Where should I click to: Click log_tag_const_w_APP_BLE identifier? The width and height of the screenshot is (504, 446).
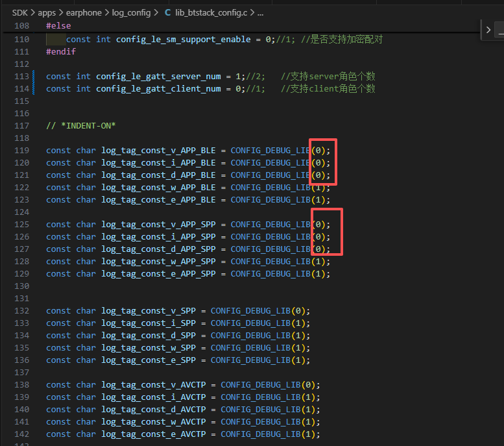(x=158, y=188)
